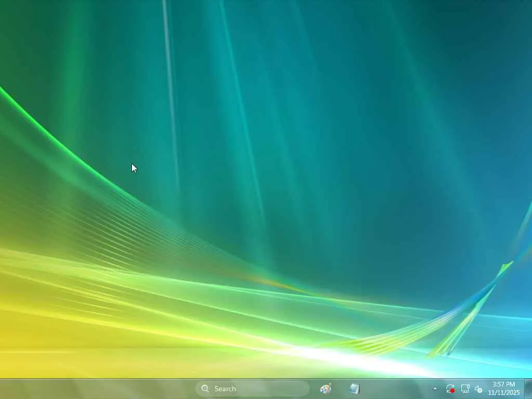
Task: Open the clock showing 3:57 PM
Action: [x=504, y=389]
